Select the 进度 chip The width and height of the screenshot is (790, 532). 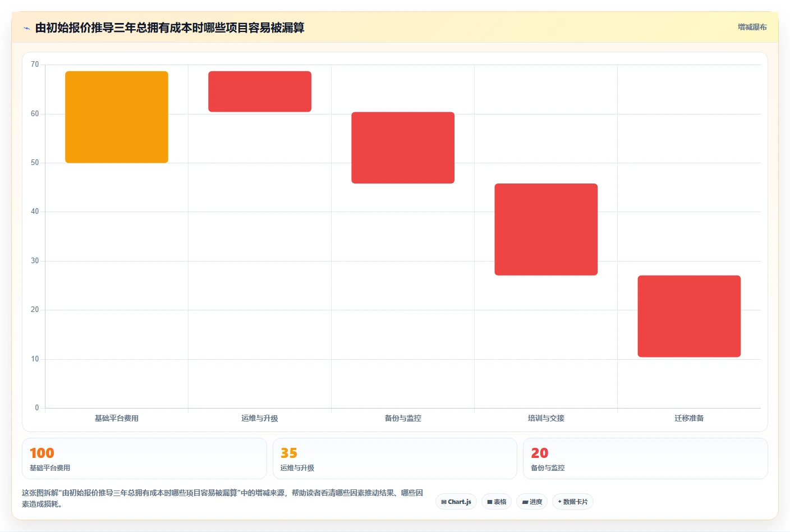point(532,502)
